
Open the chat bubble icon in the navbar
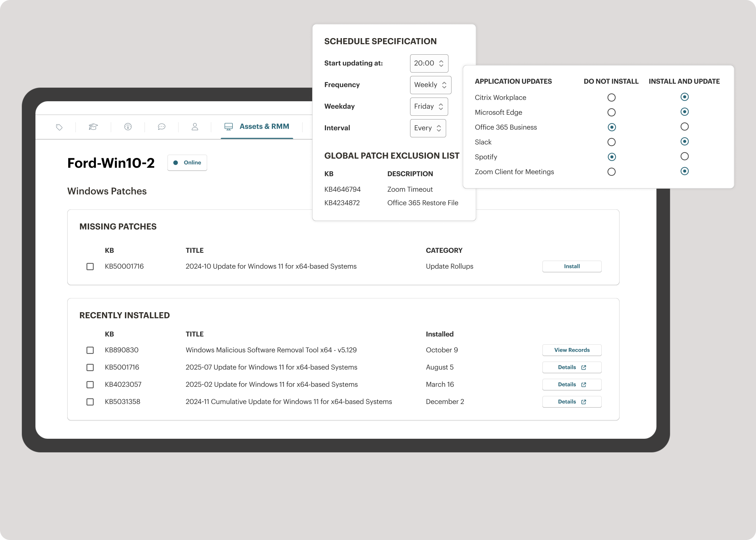162,127
